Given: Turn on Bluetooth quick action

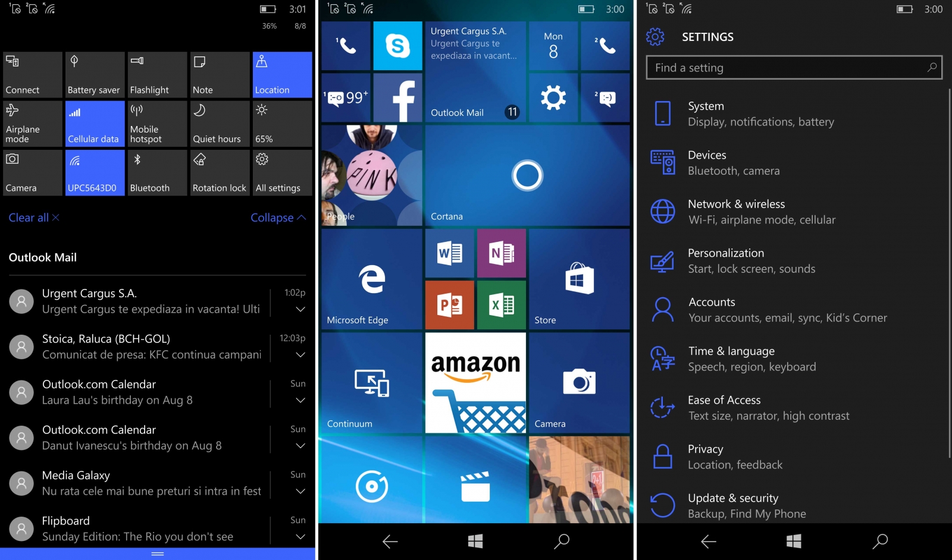Looking at the screenshot, I should [x=157, y=172].
